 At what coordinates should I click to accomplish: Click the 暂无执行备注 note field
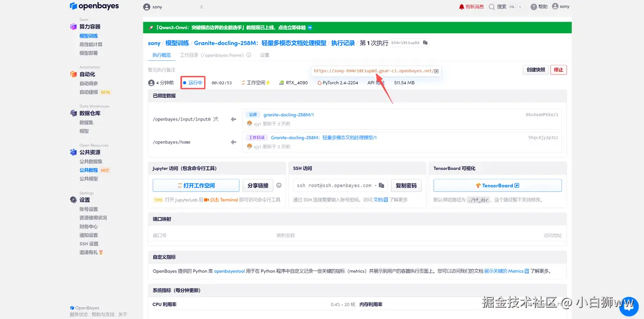[x=162, y=70]
